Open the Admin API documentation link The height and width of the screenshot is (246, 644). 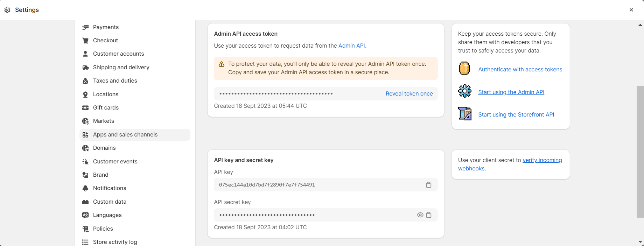coord(351,46)
